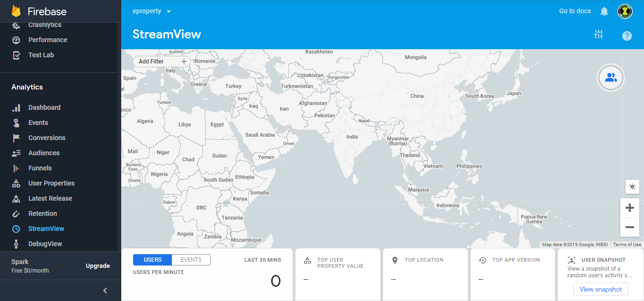The image size is (644, 301).
Task: Click the View snapshot button
Action: [600, 289]
